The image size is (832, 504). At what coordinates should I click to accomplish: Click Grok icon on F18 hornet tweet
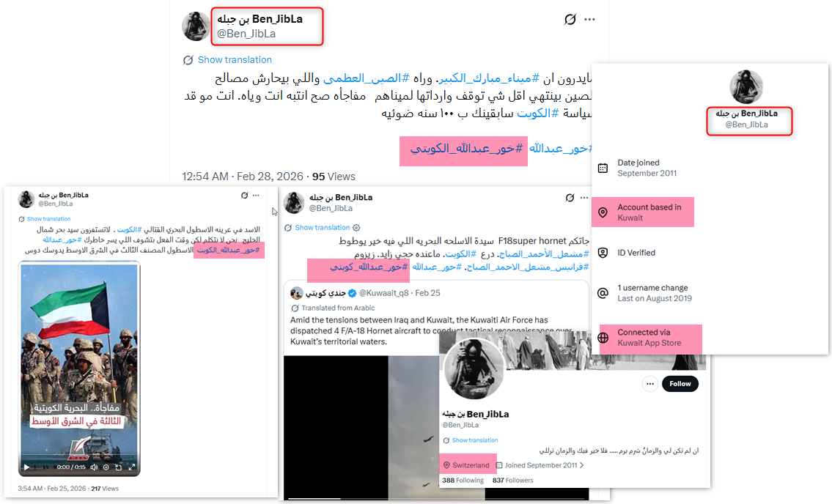pyautogui.click(x=570, y=198)
